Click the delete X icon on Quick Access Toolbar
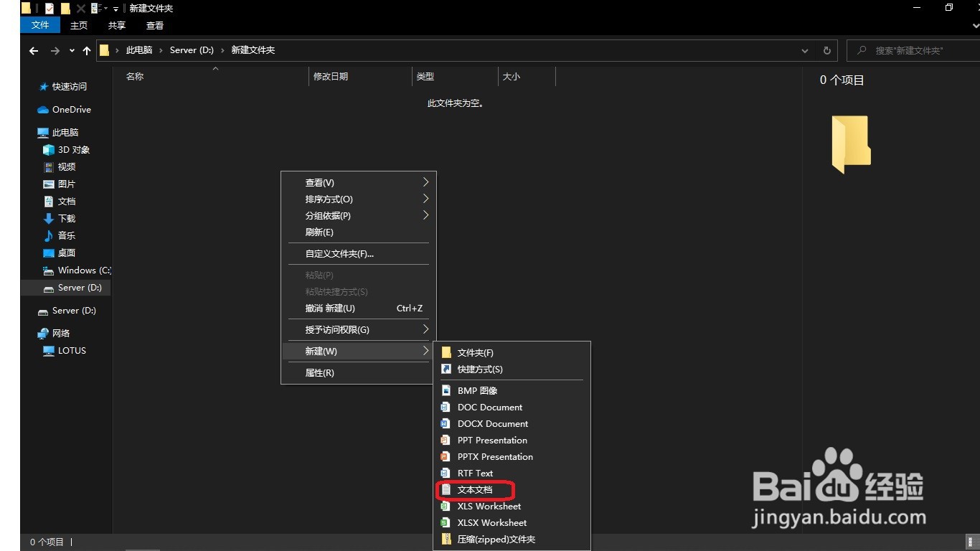The width and height of the screenshot is (980, 551). [x=81, y=8]
